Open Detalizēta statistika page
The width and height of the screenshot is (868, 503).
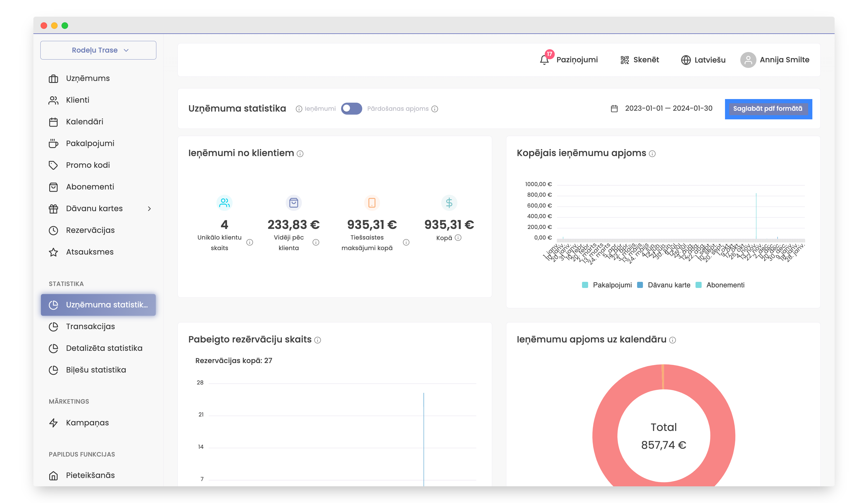tap(104, 348)
